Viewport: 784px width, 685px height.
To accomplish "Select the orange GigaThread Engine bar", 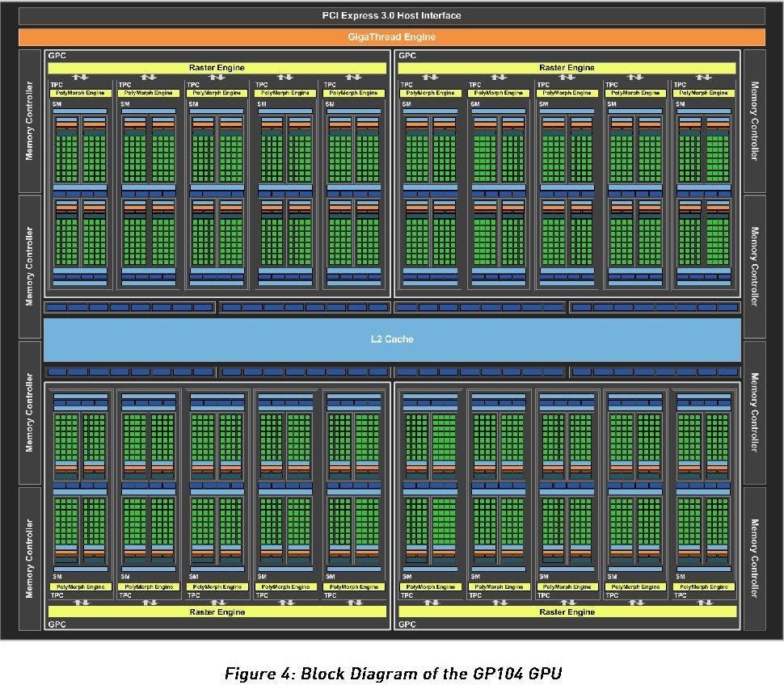I will [391, 37].
